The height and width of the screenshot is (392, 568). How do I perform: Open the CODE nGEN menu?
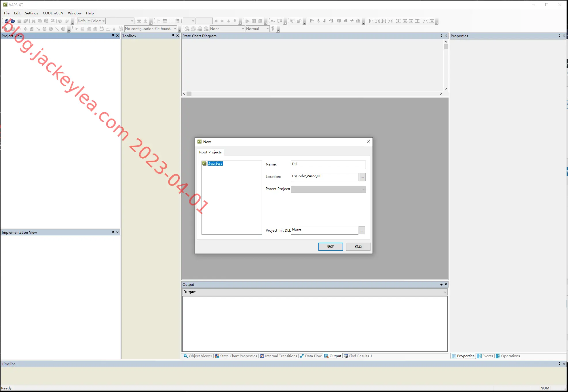click(53, 13)
